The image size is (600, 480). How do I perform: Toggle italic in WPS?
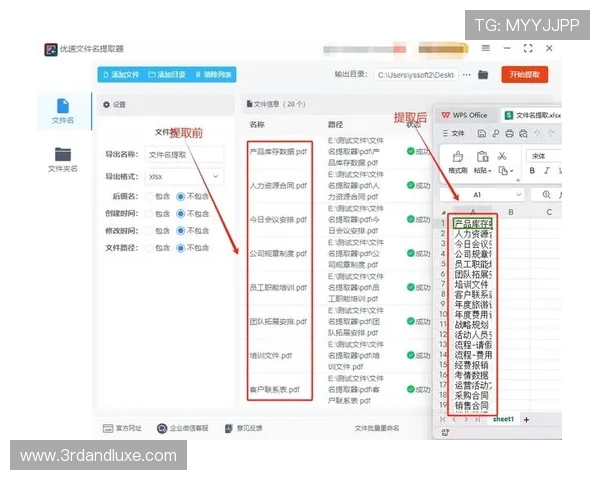pyautogui.click(x=547, y=171)
